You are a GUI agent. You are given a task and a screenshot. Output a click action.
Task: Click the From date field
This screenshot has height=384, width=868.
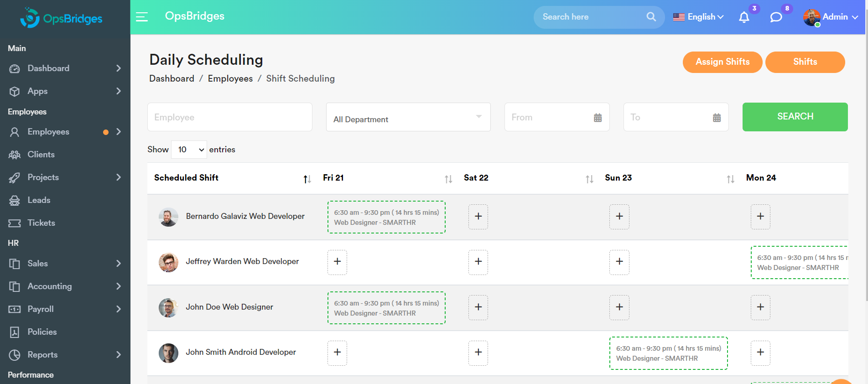coord(557,117)
